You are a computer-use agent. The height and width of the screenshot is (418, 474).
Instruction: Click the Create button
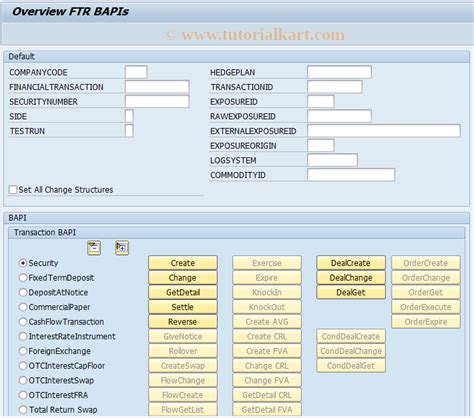pyautogui.click(x=183, y=263)
